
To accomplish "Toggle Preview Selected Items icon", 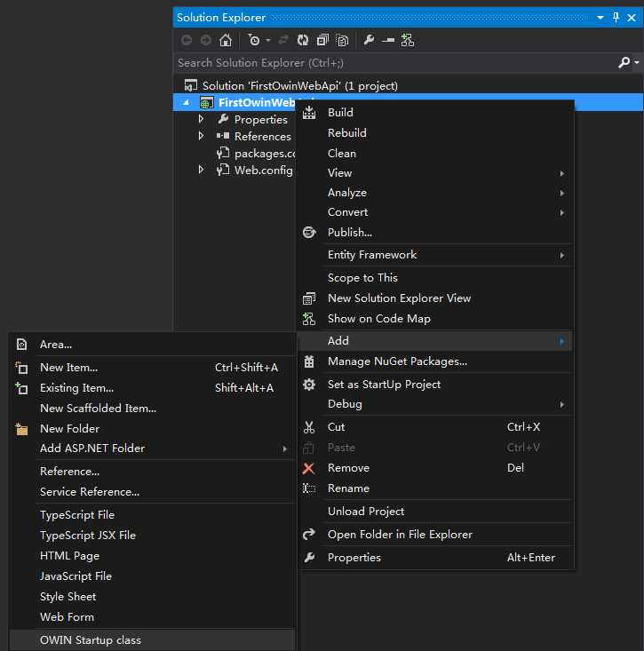I will pyautogui.click(x=388, y=40).
